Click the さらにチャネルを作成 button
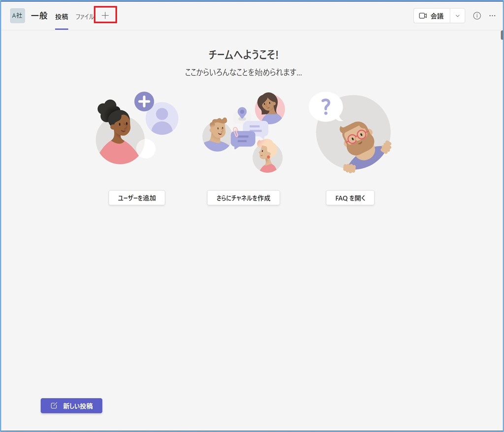504x432 pixels. [243, 198]
